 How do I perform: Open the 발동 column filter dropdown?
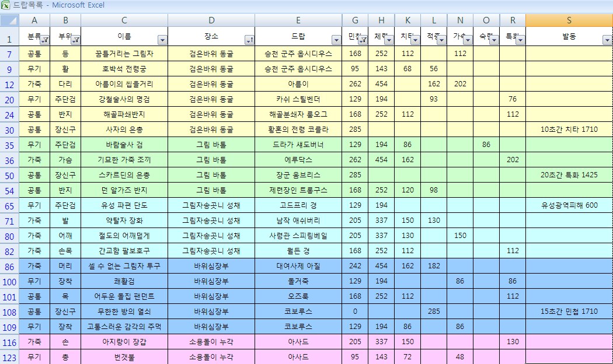(x=606, y=40)
